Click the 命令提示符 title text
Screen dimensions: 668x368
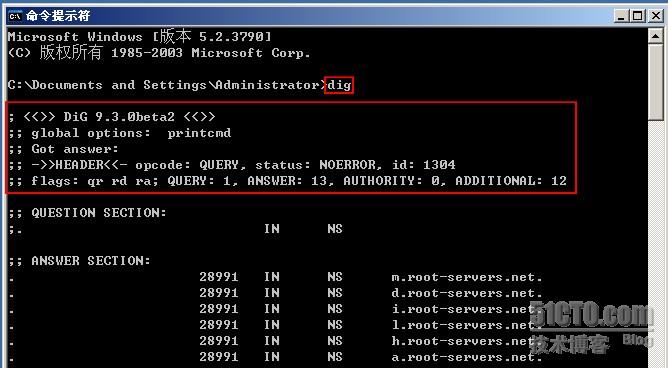pos(58,16)
